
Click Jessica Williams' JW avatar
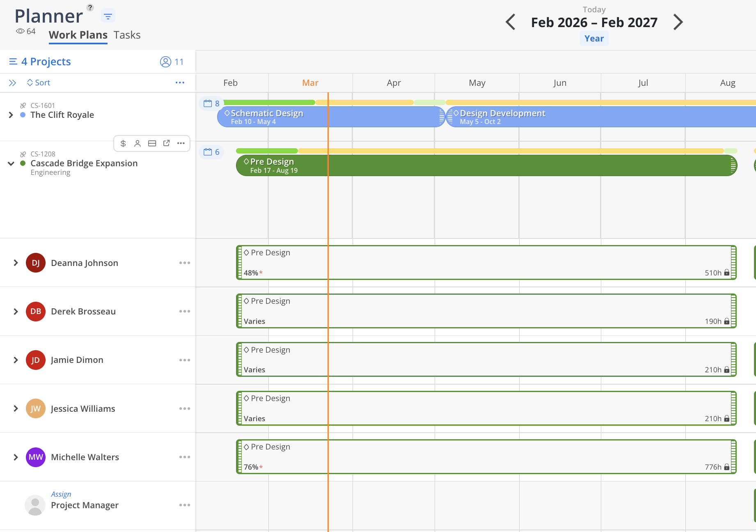pyautogui.click(x=36, y=408)
